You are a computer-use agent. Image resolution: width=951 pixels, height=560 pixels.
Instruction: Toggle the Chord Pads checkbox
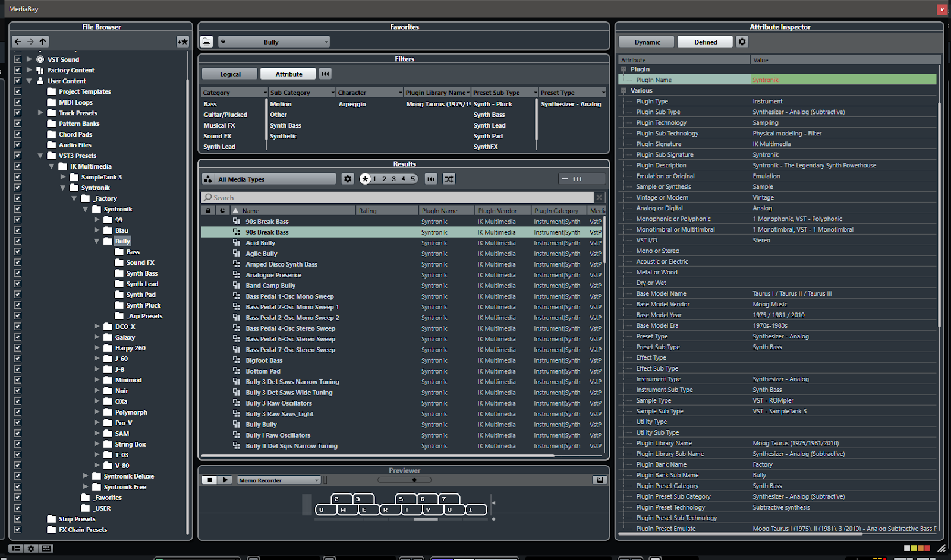17,134
